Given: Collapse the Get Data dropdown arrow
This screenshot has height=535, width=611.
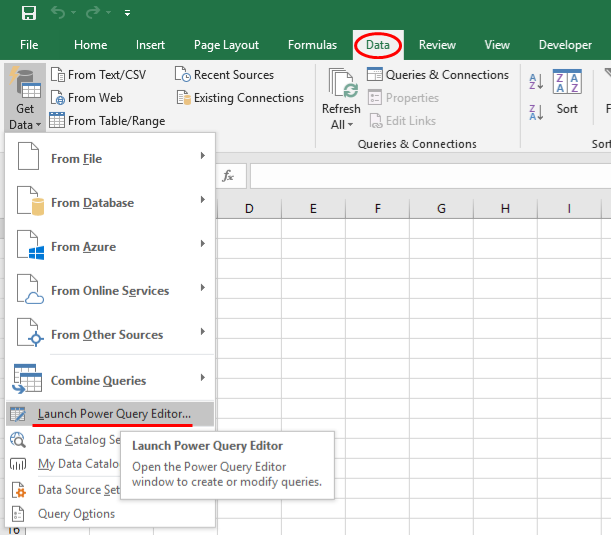Looking at the screenshot, I should tap(38, 125).
